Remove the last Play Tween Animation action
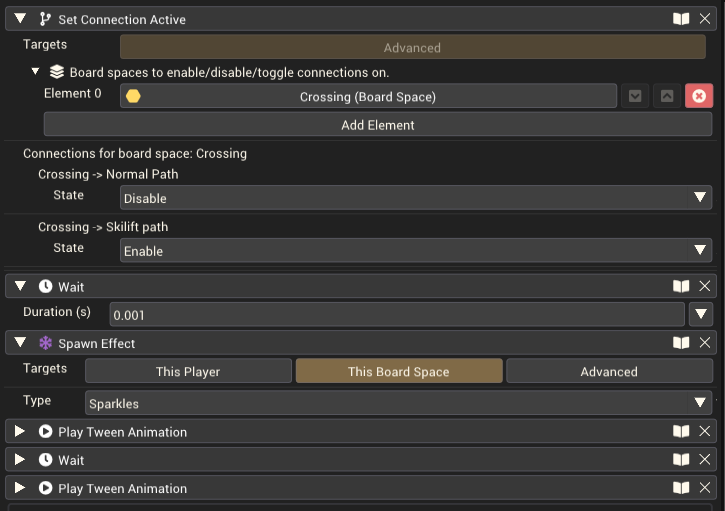Screen dimensions: 725x511 [705, 488]
